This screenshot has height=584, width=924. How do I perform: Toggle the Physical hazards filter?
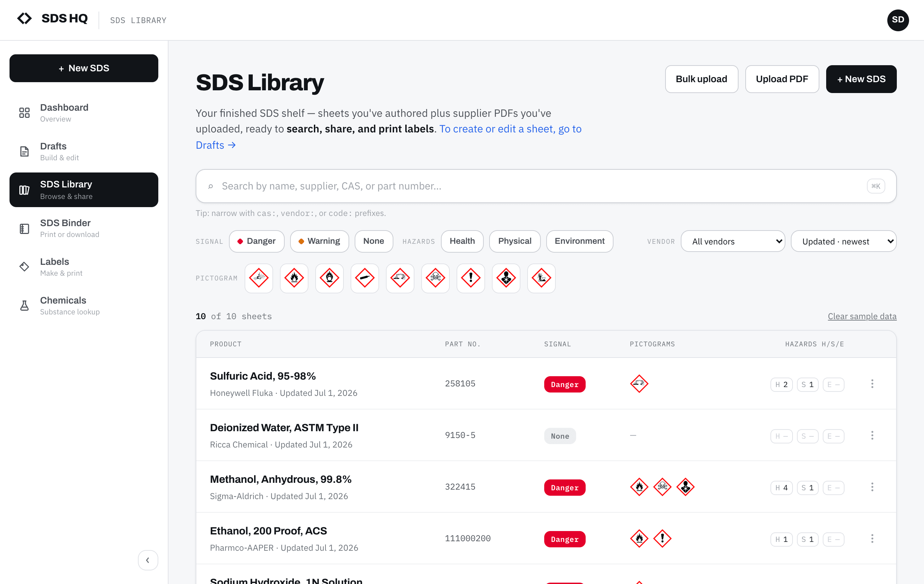[x=515, y=241]
